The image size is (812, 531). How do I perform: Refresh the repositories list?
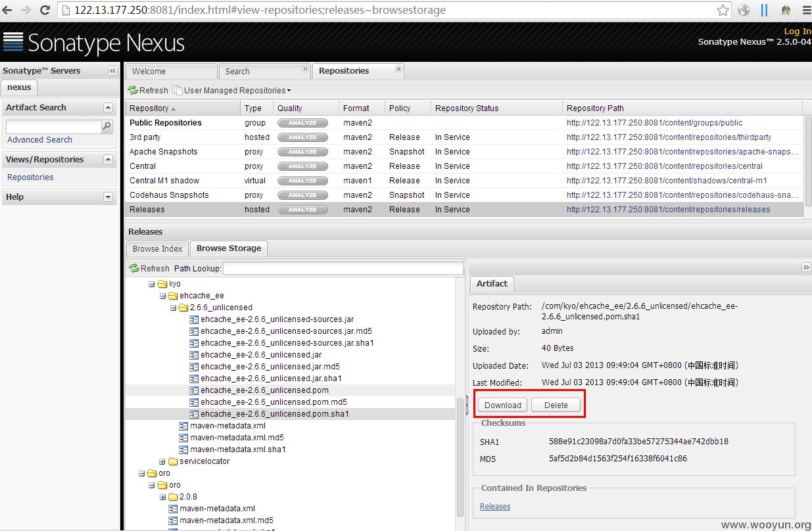point(149,90)
